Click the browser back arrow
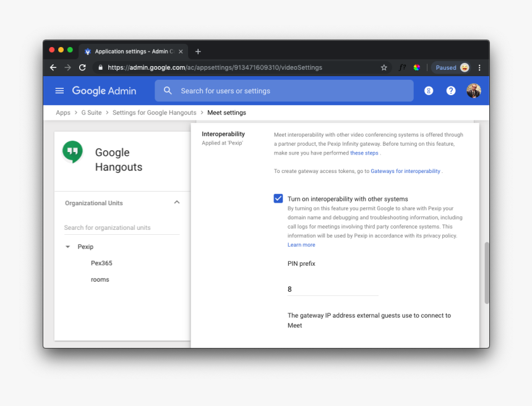Screen dimensions: 532x406 pos(53,68)
